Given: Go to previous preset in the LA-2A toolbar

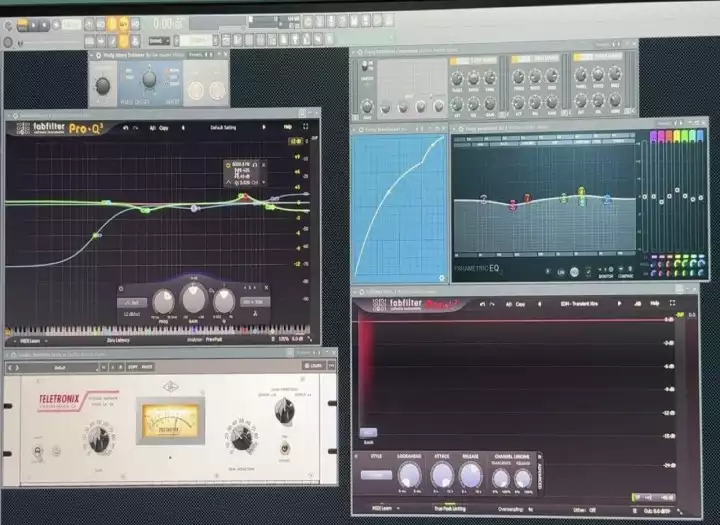Looking at the screenshot, I should (10, 368).
